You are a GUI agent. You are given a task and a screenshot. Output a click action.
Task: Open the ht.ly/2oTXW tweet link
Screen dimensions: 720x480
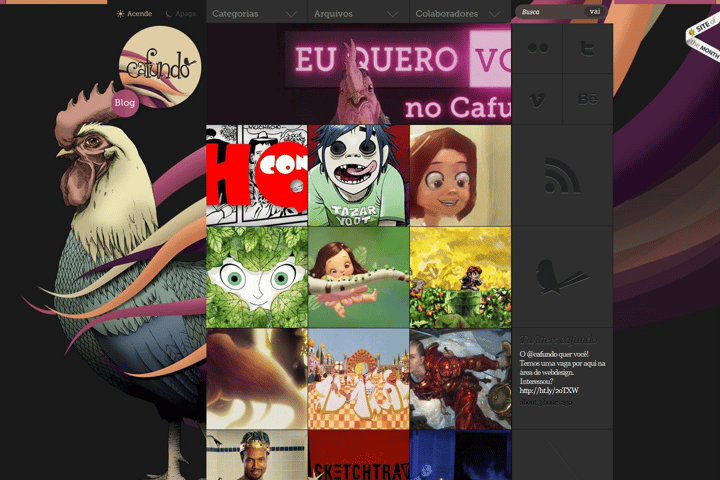(x=549, y=390)
